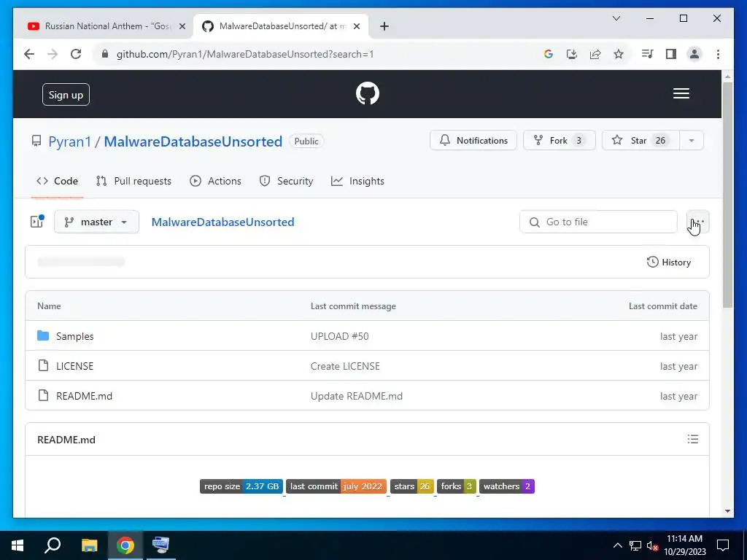Click the watchers 2 badge
This screenshot has width=747, height=560.
point(507,486)
